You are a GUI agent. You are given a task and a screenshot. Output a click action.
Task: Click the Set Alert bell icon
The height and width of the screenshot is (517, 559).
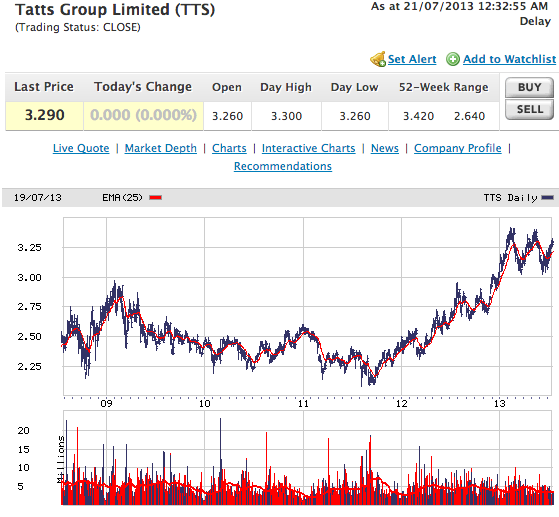pos(378,59)
